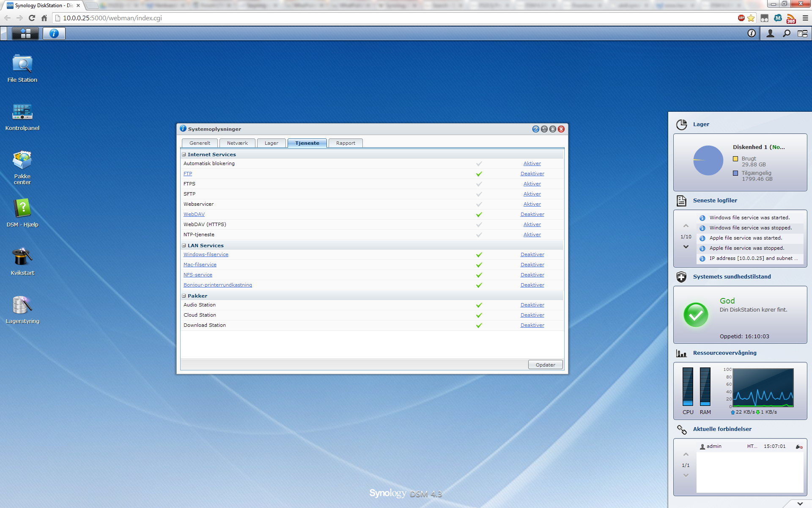
Task: Collapse Pakker group
Action: [x=184, y=296]
